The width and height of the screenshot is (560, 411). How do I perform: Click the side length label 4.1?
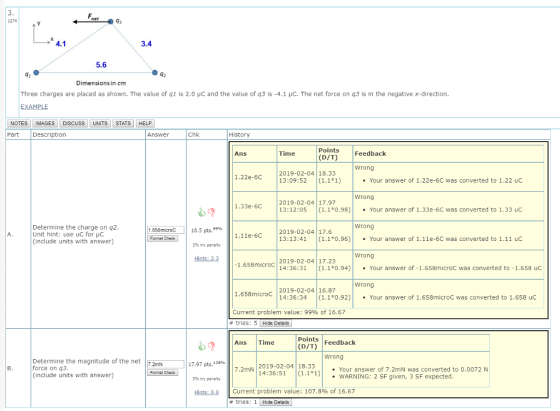(61, 44)
